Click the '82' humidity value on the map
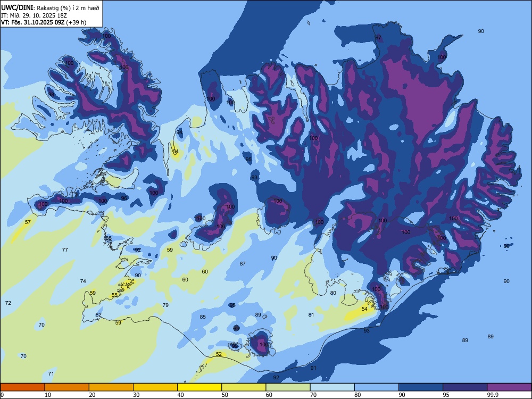 coord(98,315)
